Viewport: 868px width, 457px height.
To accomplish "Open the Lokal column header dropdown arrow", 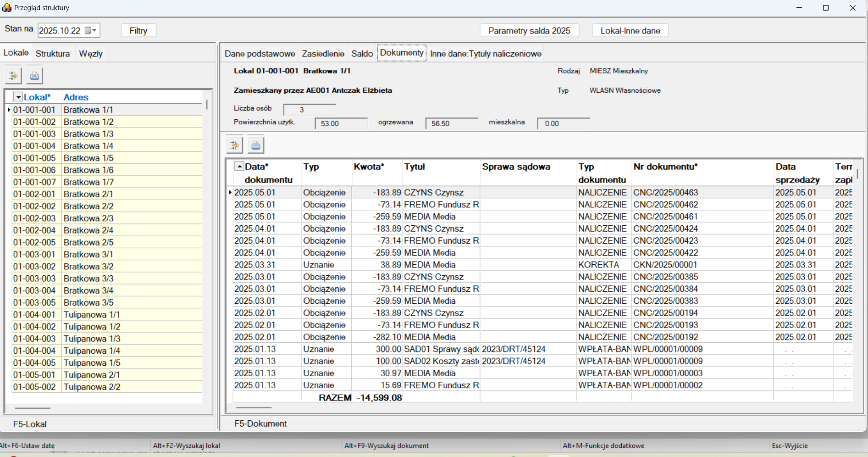I will pos(18,97).
